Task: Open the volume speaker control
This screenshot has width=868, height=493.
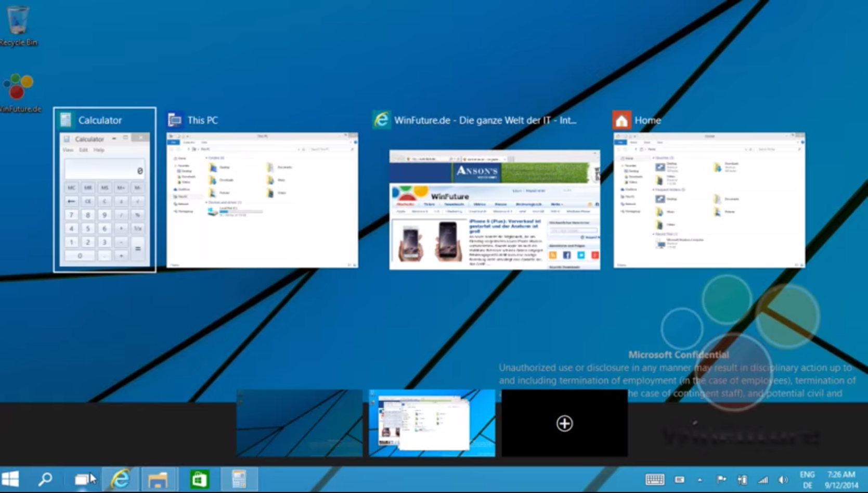Action: (783, 480)
